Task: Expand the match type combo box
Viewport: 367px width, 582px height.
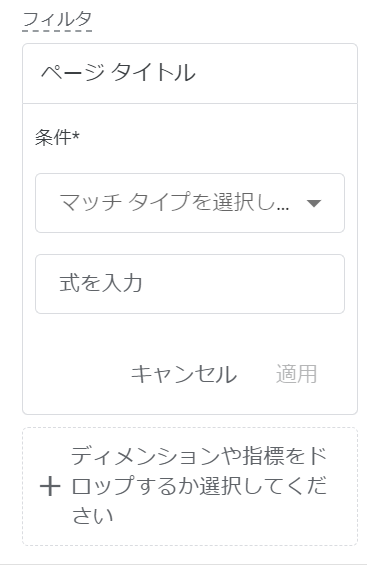Action: coord(190,203)
